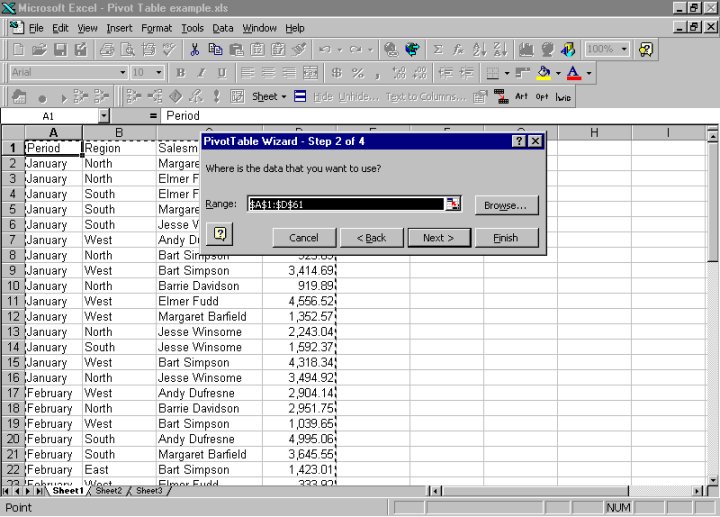Viewport: 720px width, 517px height.
Task: Run the Spelling check icon
Action: 169,49
